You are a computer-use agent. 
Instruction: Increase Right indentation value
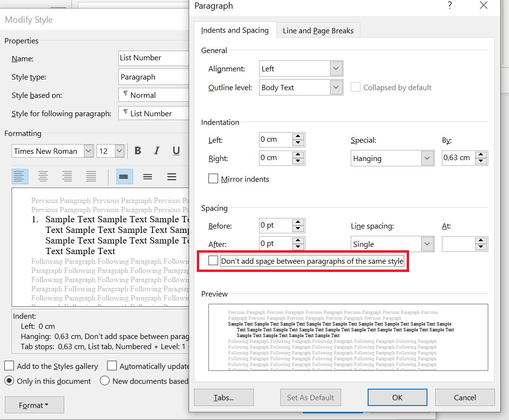[x=298, y=154]
